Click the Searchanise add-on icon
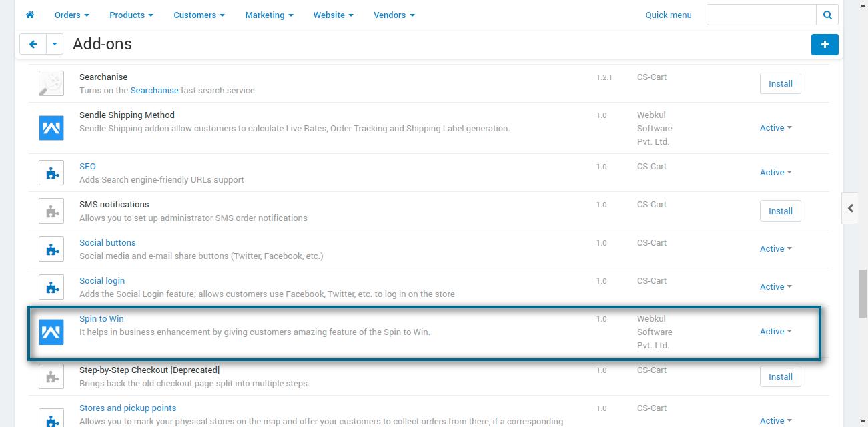This screenshot has width=868, height=427. [51, 83]
